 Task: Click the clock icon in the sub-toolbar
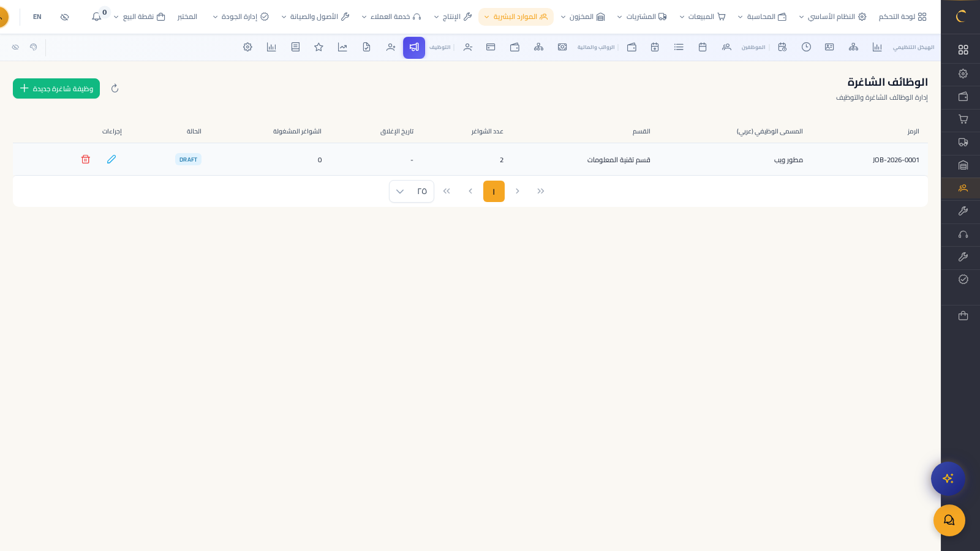point(806,47)
